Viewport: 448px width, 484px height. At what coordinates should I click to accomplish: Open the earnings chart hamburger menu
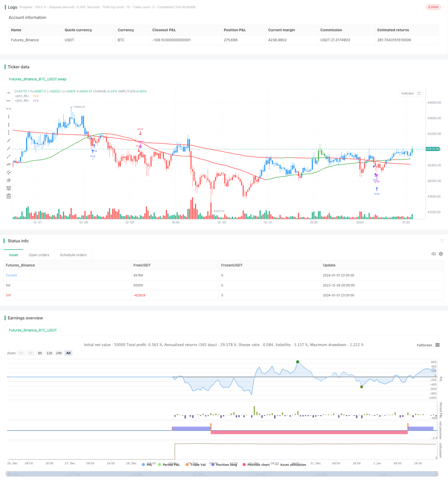tap(437, 345)
